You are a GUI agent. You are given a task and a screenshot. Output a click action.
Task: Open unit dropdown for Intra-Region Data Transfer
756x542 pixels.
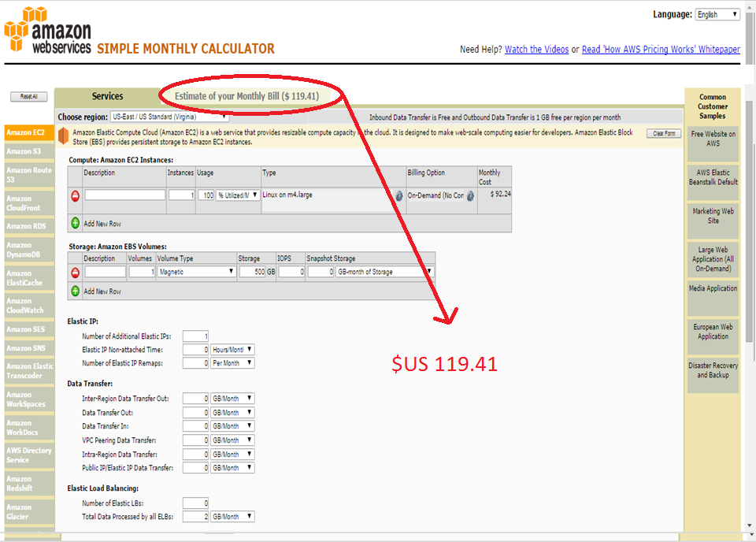pos(232,455)
